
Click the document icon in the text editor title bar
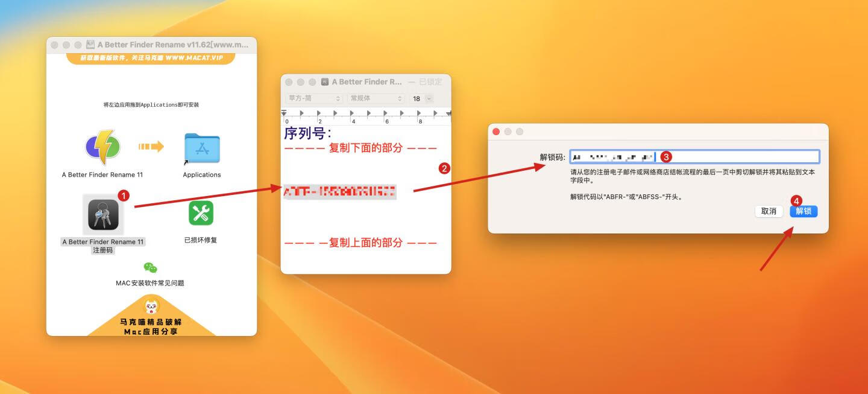325,81
